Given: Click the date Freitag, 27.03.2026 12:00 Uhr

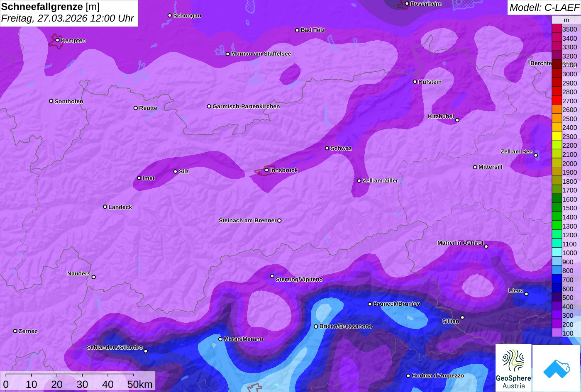Looking at the screenshot, I should pos(68,19).
